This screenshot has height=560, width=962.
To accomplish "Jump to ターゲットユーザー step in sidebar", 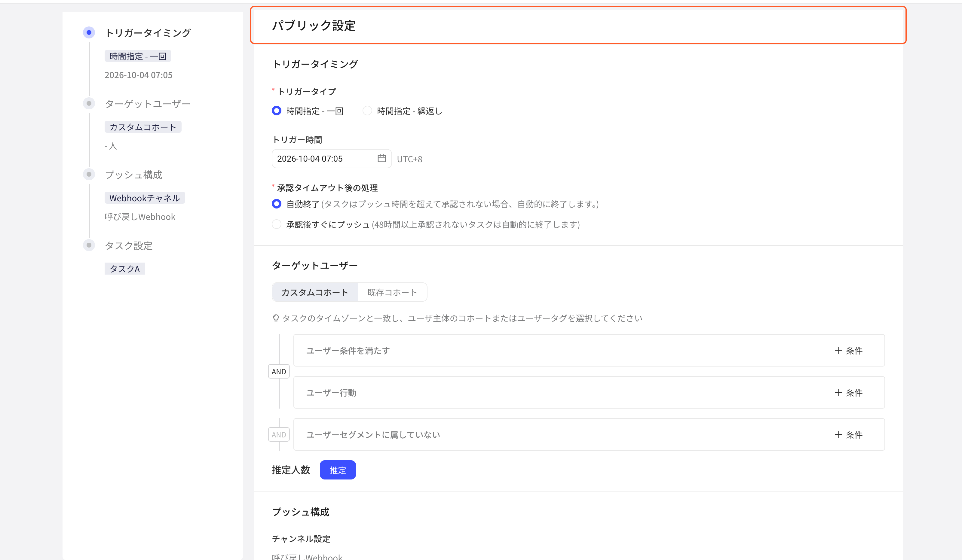I will pos(148,104).
